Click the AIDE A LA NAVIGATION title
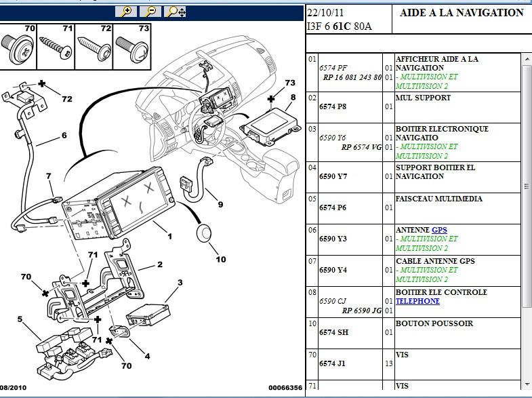Screen dimensions: 532x398 (x=462, y=13)
